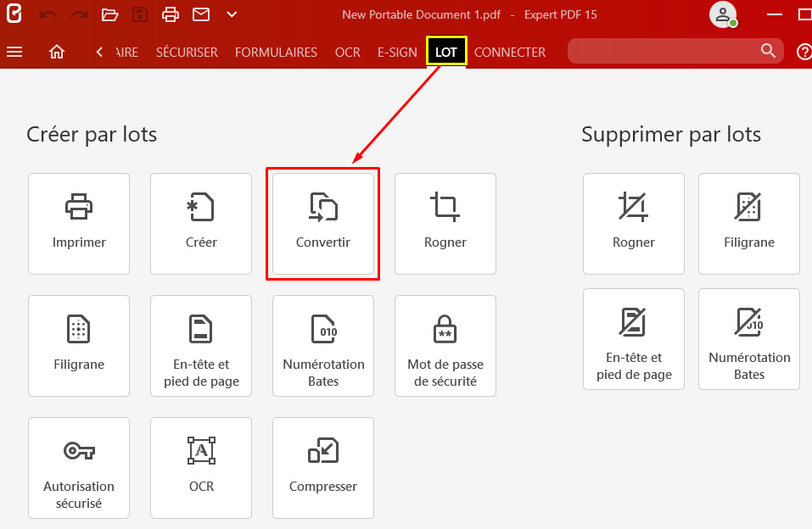
Task: Open the hamburger menu
Action: (14, 52)
